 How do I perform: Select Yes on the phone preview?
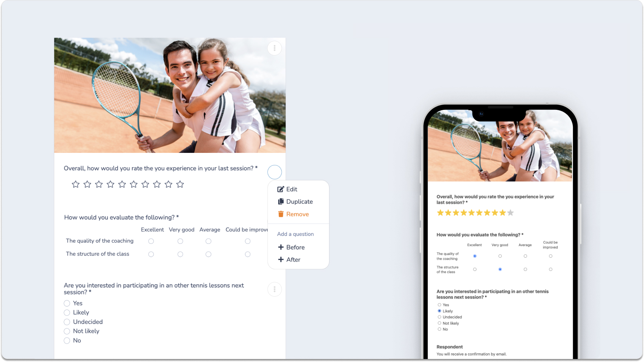pyautogui.click(x=439, y=305)
